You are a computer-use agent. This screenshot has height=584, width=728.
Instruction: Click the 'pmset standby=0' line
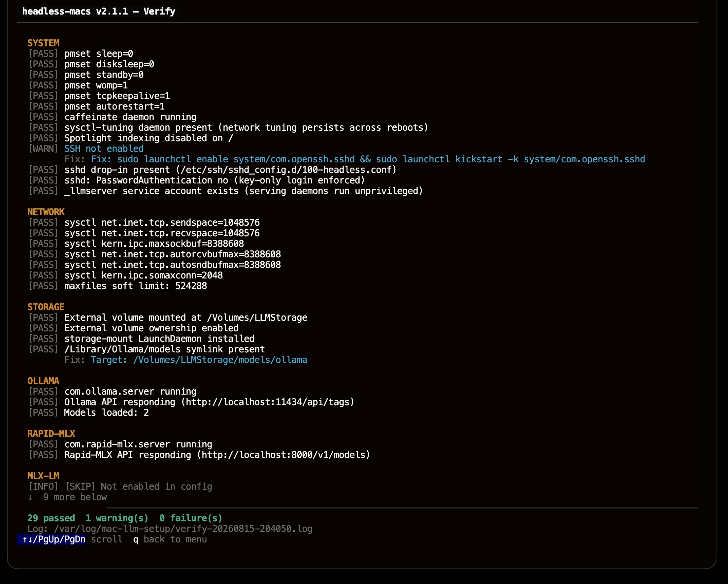pos(104,75)
